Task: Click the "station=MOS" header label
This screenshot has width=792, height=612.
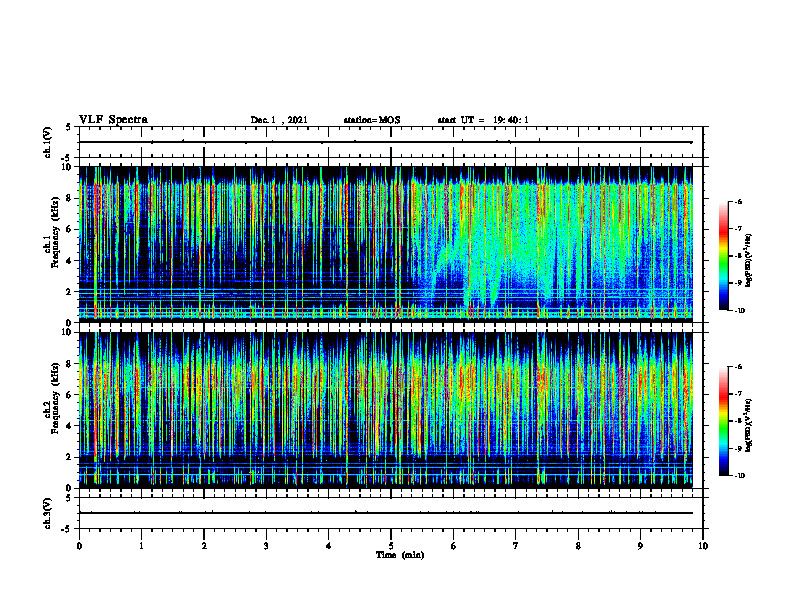Action: [372, 120]
